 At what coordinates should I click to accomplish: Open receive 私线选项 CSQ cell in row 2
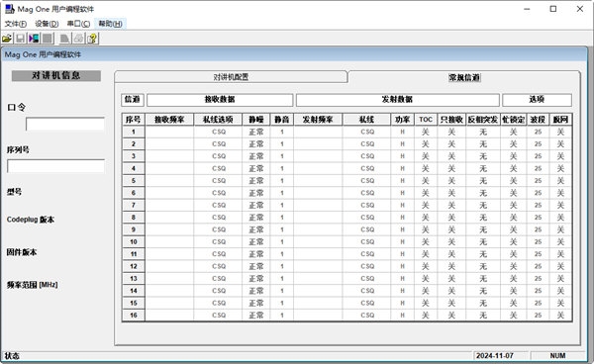(x=218, y=144)
